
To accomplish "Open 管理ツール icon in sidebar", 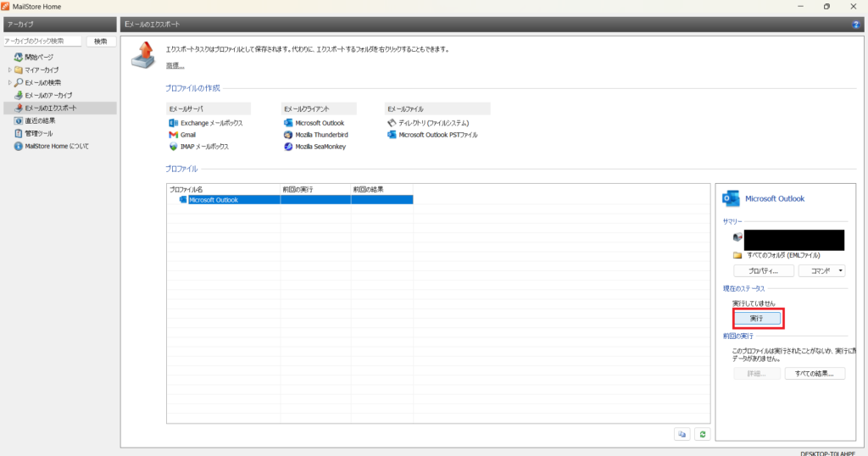I will (x=19, y=133).
